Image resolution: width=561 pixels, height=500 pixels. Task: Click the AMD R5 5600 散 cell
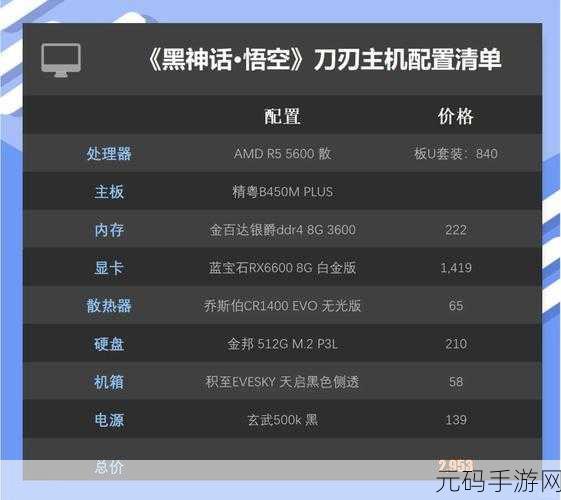pos(282,154)
